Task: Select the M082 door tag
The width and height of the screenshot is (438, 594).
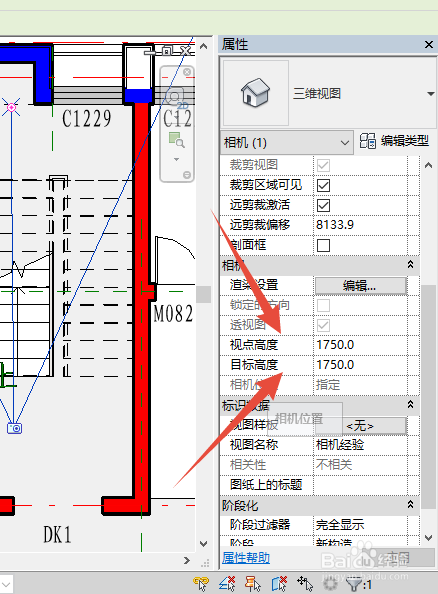Action: tap(173, 314)
